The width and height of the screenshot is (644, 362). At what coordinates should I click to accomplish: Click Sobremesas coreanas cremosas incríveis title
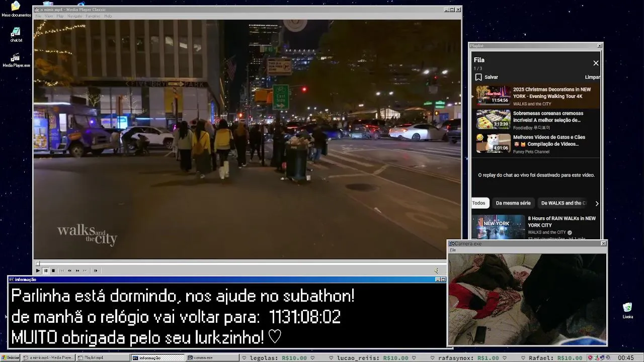(x=548, y=117)
